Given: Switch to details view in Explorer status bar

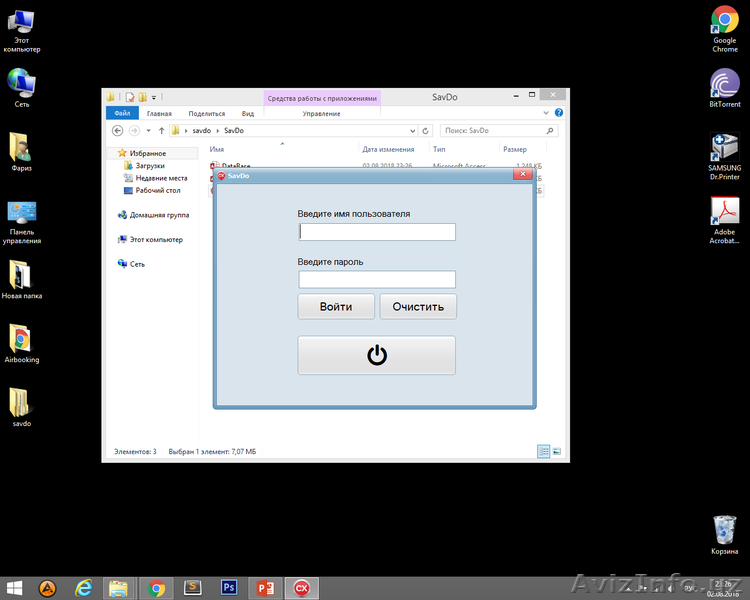Looking at the screenshot, I should (544, 452).
